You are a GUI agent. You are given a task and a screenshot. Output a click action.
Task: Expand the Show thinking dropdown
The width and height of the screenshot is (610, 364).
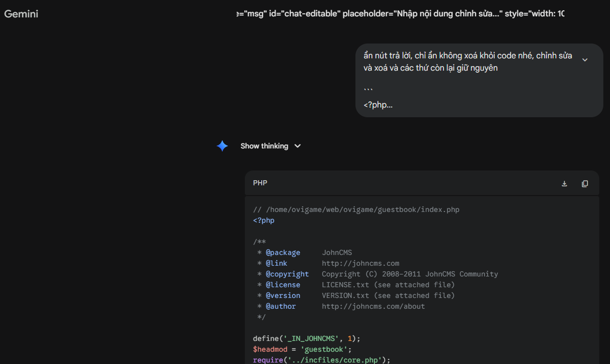(271, 146)
